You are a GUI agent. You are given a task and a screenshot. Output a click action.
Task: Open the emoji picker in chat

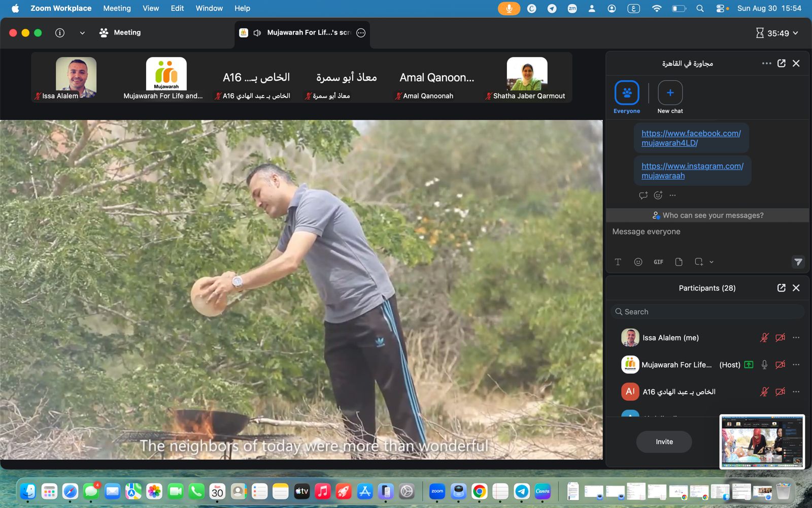coord(638,262)
